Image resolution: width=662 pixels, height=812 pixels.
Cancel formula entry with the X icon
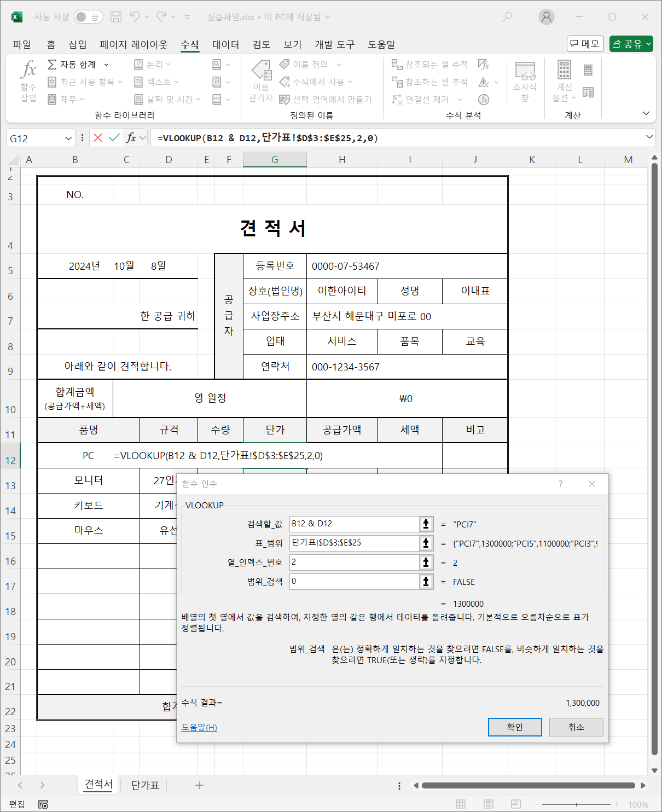coord(98,138)
